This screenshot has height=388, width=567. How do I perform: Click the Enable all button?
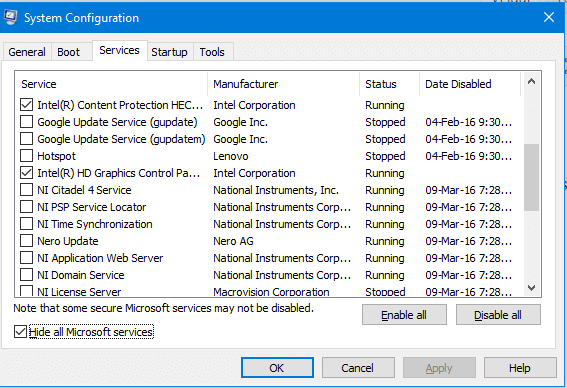pos(404,315)
